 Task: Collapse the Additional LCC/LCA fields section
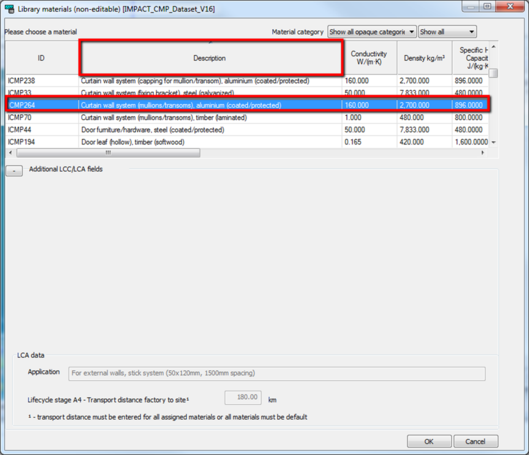coord(14,171)
